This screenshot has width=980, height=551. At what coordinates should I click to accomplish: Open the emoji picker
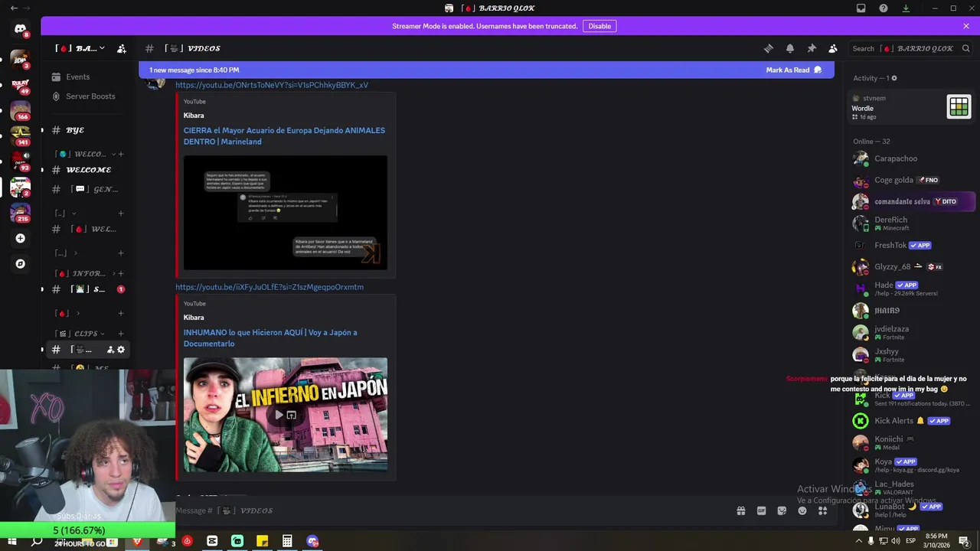point(802,510)
